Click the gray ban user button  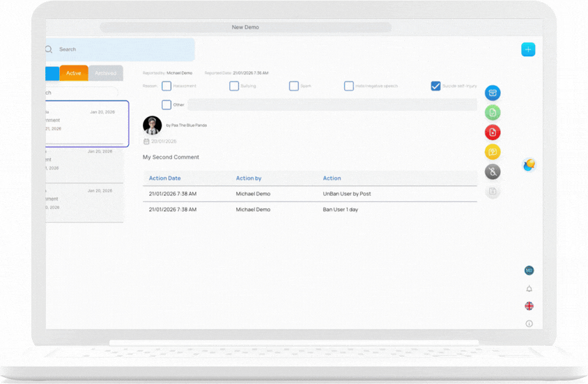click(493, 171)
